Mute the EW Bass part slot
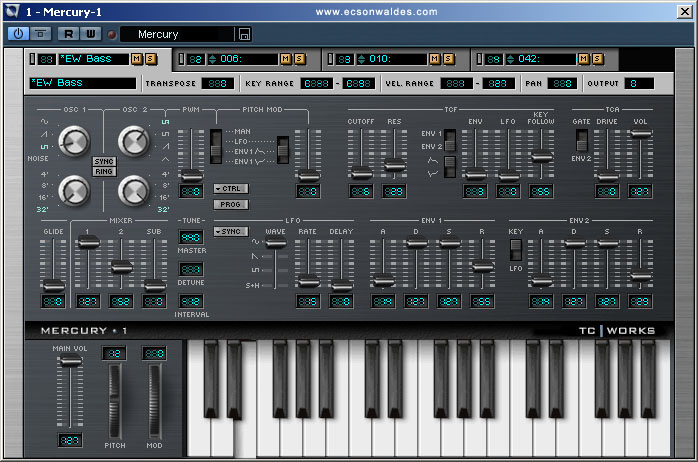The width and height of the screenshot is (698, 462). tap(137, 59)
